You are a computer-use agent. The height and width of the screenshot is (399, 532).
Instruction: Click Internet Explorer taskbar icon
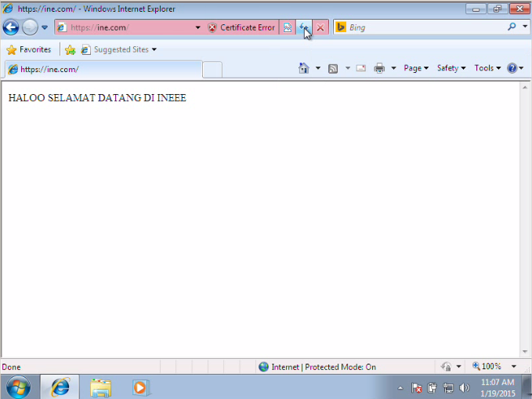(60, 386)
